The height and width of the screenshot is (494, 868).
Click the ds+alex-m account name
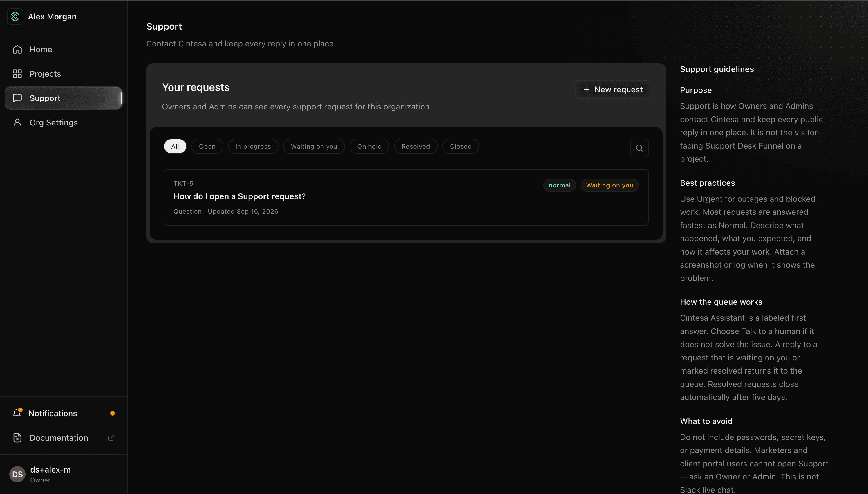[x=50, y=470]
